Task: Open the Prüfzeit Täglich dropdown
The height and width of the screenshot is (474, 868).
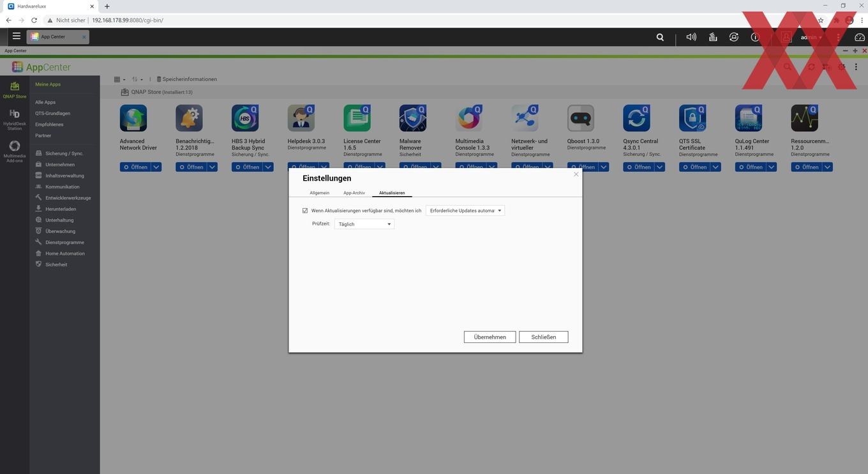Action: coord(364,224)
